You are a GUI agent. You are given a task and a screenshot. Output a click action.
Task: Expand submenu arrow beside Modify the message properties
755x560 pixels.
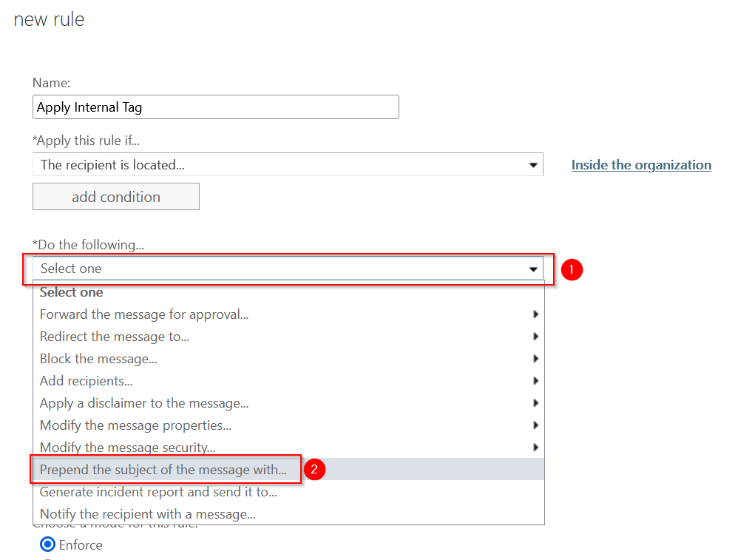coord(535,425)
